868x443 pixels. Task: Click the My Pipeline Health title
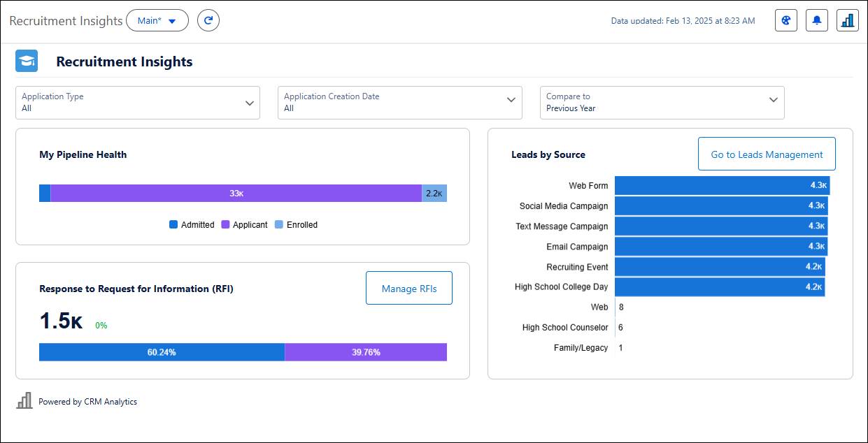click(83, 154)
